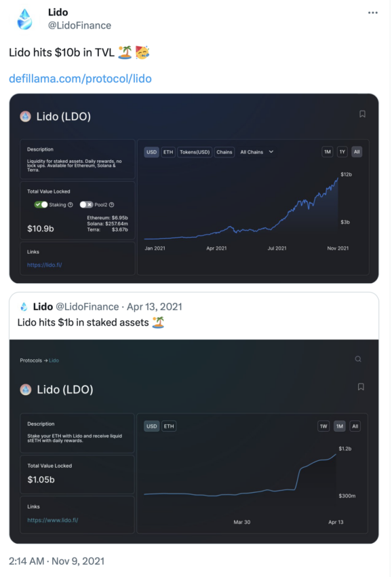Switch the top chart to ETH denomination

168,152
